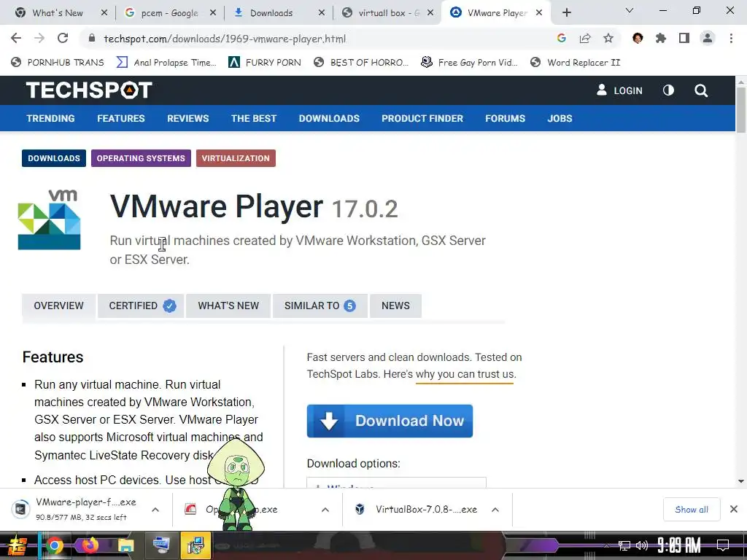747x560 pixels.
Task: Select the NEWS tab
Action: click(395, 306)
